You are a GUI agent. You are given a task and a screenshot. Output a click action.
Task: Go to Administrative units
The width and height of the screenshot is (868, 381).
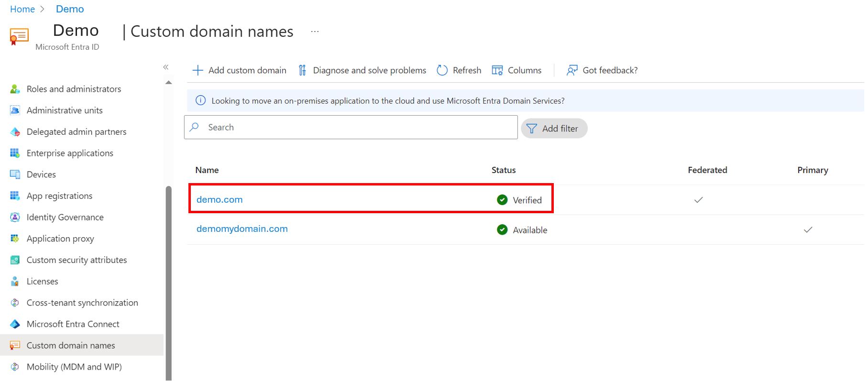[x=65, y=110]
